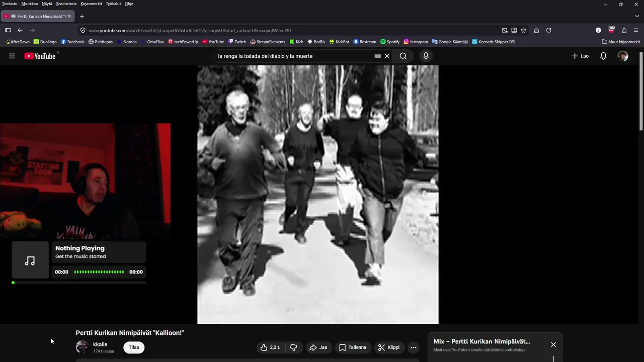Open the Työkalut menu
Viewport: 644px width, 362px height.
[113, 4]
